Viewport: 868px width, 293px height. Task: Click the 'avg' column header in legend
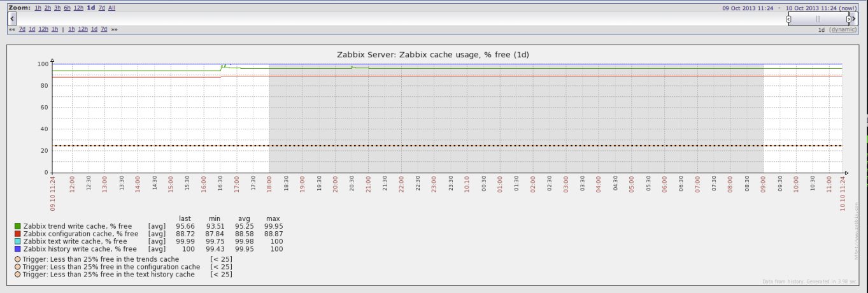click(x=244, y=218)
